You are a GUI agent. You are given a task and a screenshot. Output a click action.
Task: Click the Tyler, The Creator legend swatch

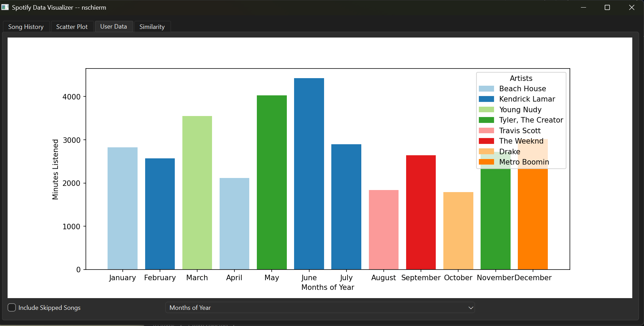(x=486, y=120)
